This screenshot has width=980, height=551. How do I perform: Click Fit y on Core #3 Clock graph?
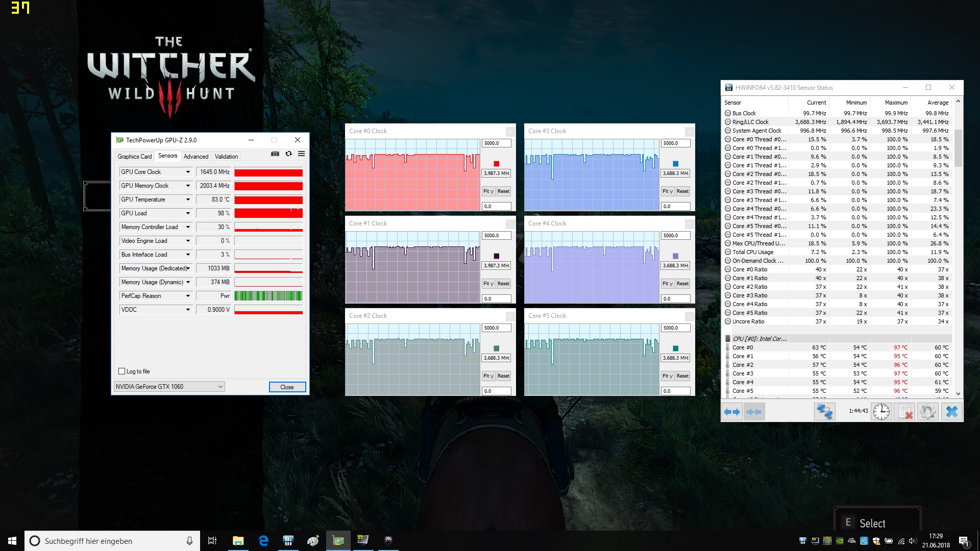tap(667, 191)
